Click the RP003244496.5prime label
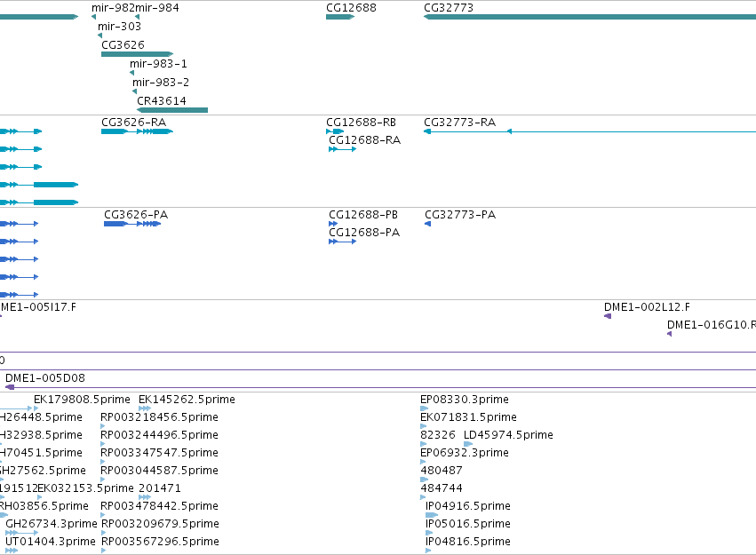Viewport: 756px width, 555px height. 159,435
